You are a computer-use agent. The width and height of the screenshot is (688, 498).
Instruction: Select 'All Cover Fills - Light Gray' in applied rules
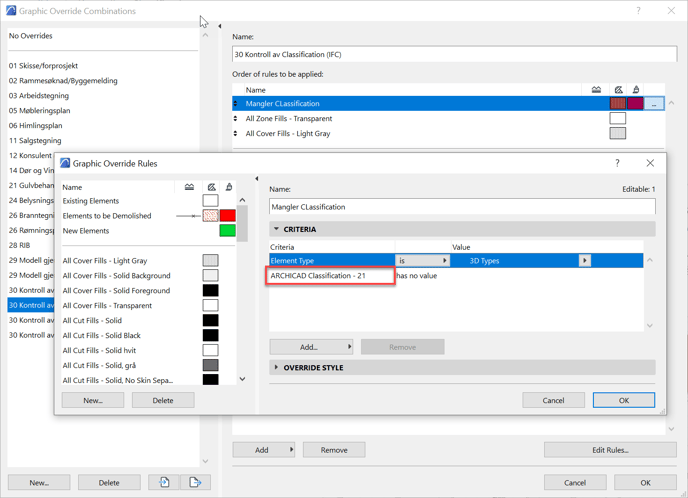tap(448, 133)
